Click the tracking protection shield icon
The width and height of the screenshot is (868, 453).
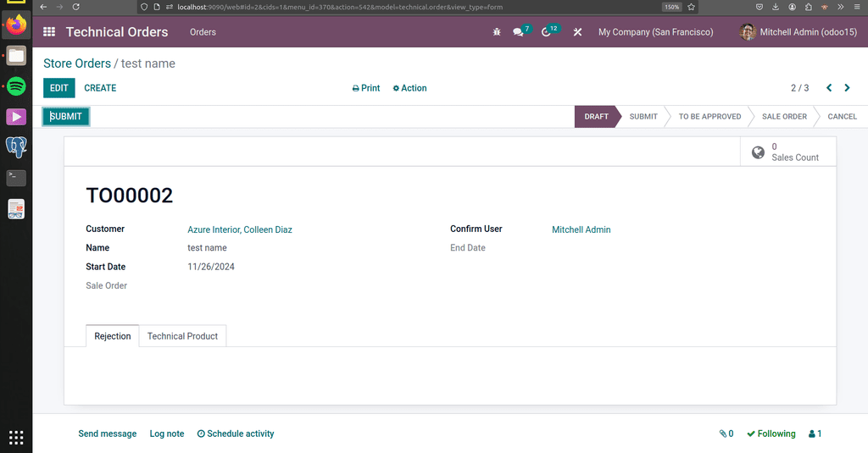(x=144, y=7)
